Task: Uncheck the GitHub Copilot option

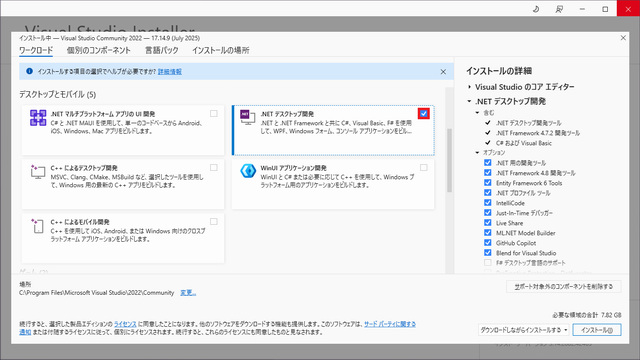Action: [488, 243]
